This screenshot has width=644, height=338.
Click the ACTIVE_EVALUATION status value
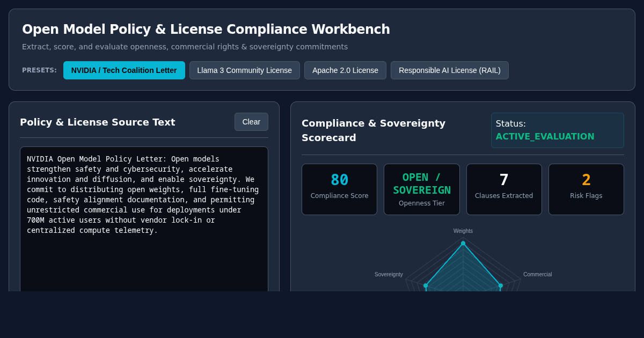pos(545,136)
